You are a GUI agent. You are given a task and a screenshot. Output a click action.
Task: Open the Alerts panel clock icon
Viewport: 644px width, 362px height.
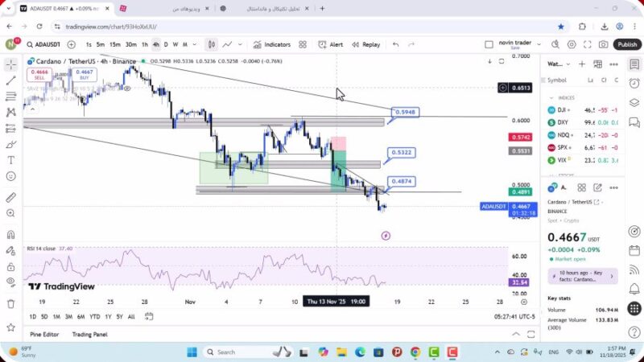tap(634, 82)
